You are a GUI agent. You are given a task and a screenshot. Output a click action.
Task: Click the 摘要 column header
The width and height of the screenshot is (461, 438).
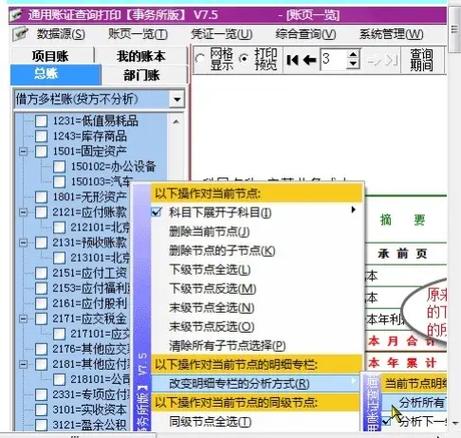pos(403,220)
